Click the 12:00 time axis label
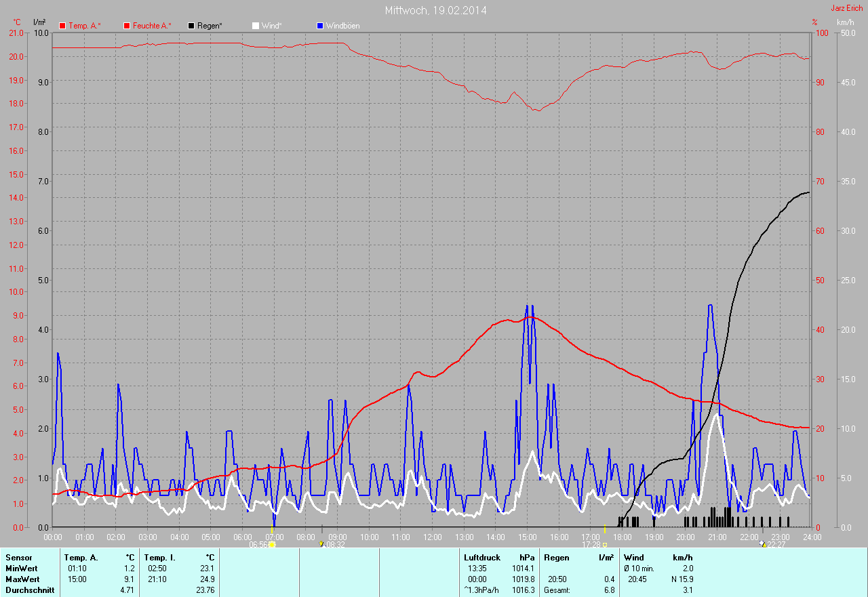Screen dimensions: 868x597 433,537
